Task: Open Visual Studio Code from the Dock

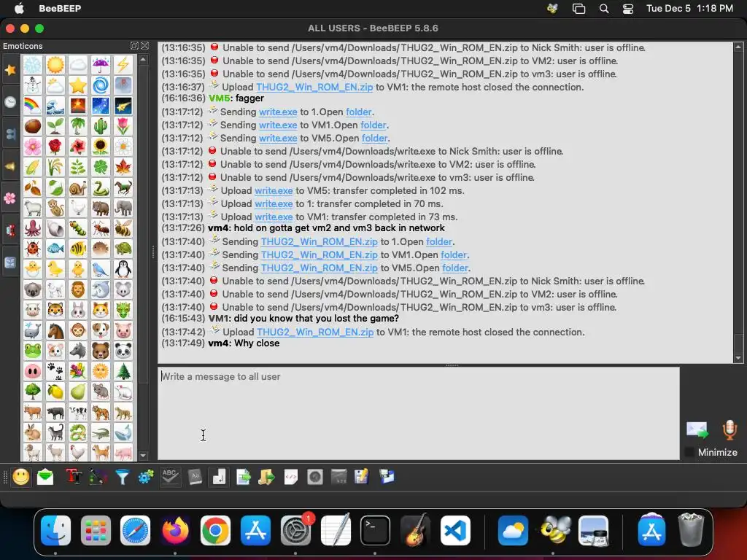Action: (x=455, y=530)
